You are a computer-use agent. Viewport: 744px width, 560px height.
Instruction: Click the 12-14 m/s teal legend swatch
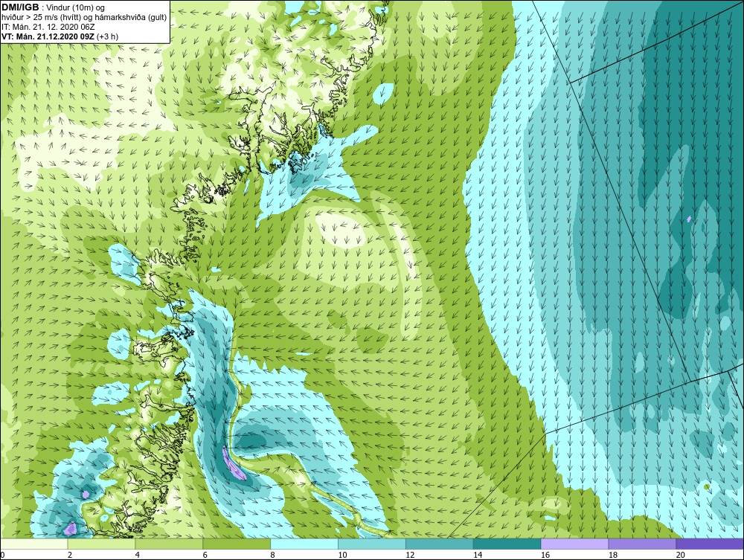pyautogui.click(x=440, y=544)
